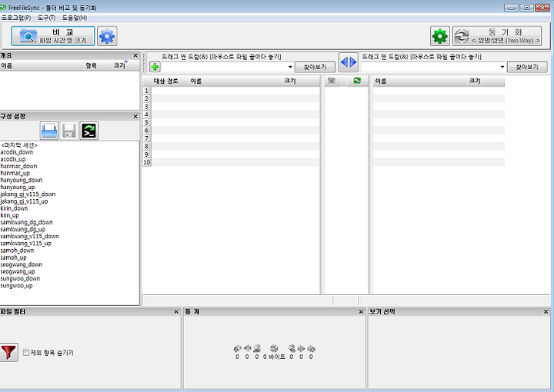The image size is (554, 392).
Task: Toggle 제외 항목 숨기기 checkbox
Action: coord(26,353)
